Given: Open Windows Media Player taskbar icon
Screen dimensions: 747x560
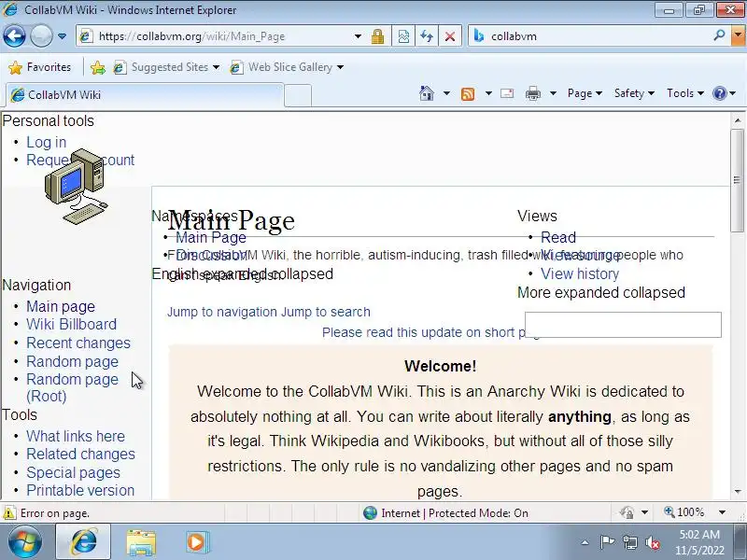Looking at the screenshot, I should click(x=196, y=542).
